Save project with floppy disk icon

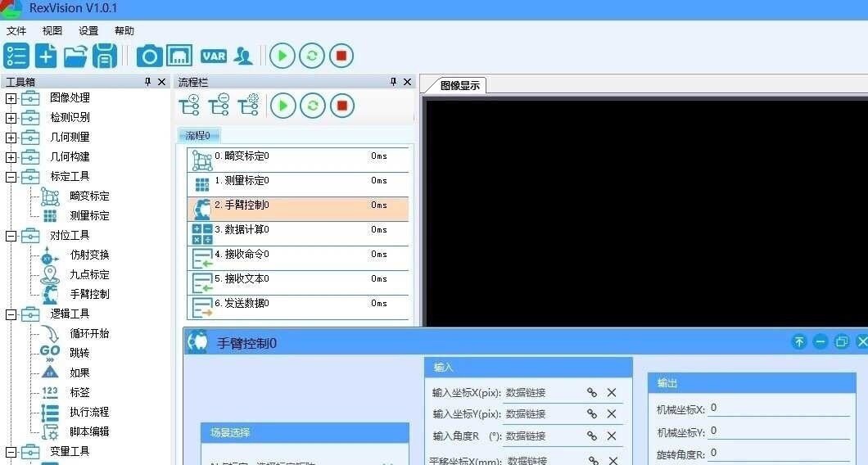coord(105,56)
